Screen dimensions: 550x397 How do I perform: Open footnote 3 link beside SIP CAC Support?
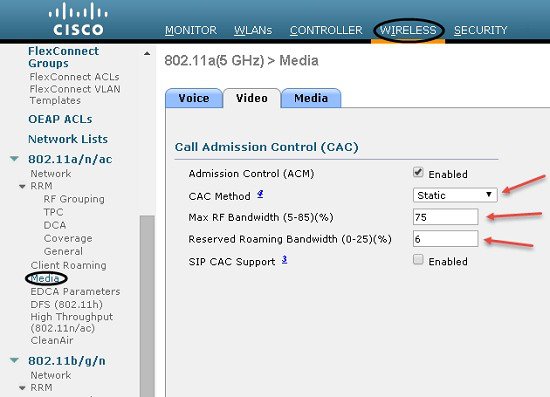click(284, 260)
